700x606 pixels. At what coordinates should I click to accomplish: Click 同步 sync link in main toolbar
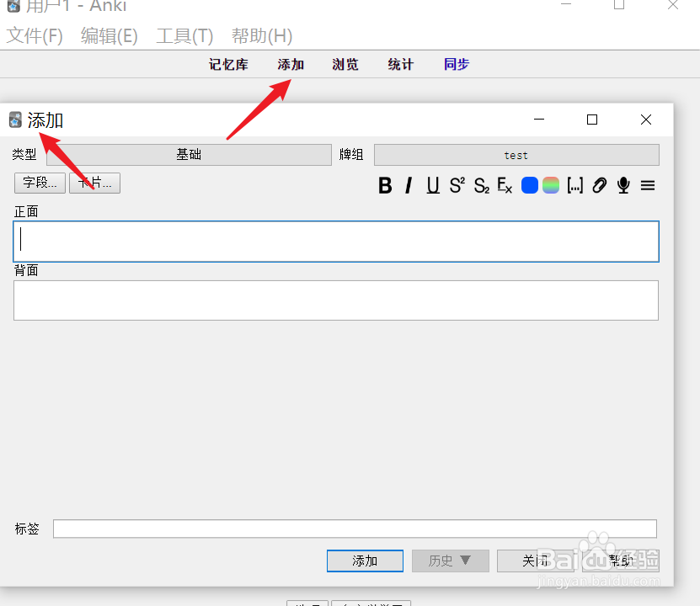pyautogui.click(x=457, y=65)
